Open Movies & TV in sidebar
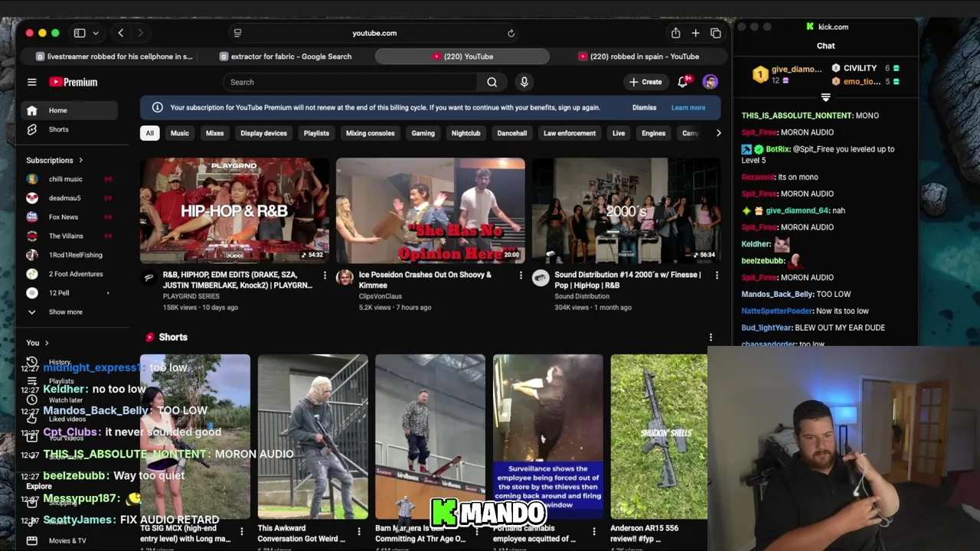 click(67, 540)
